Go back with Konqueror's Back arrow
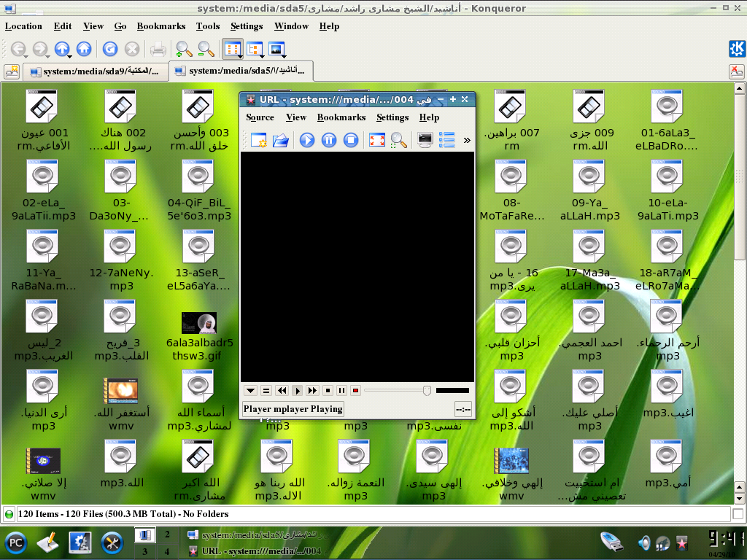The image size is (747, 560). (18, 49)
